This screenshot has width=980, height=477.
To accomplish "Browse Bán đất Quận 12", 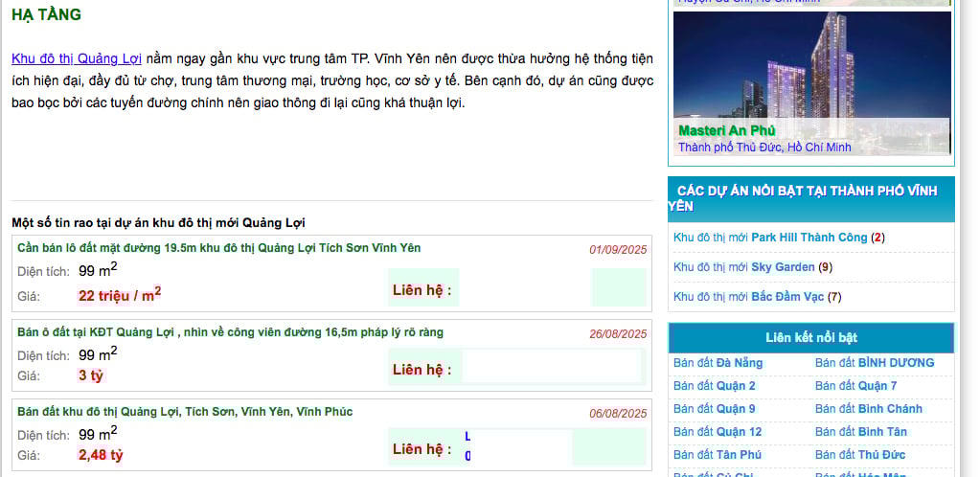I will coord(718,432).
